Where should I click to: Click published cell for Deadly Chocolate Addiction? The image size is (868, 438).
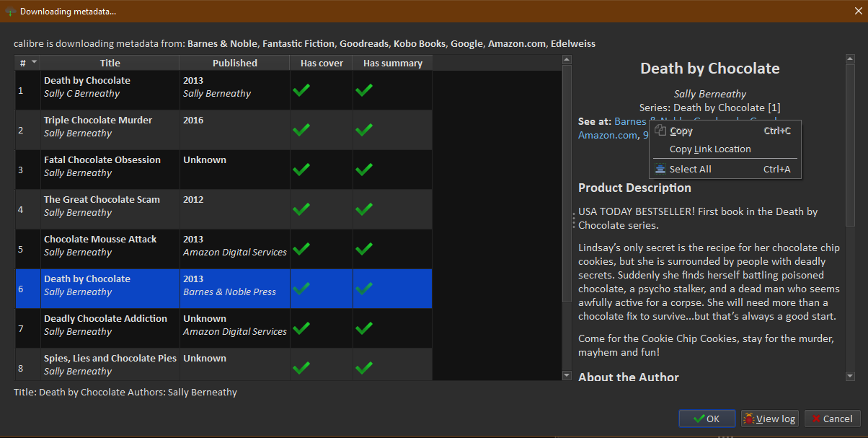pos(235,328)
